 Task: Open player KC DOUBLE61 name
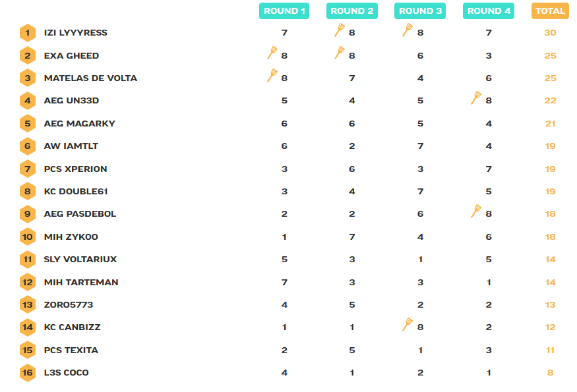[x=76, y=192]
